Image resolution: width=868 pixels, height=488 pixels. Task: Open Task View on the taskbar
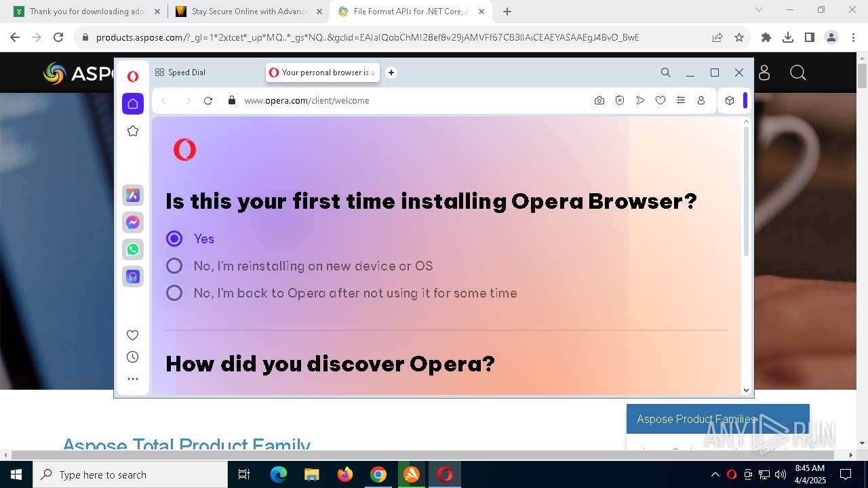point(245,474)
